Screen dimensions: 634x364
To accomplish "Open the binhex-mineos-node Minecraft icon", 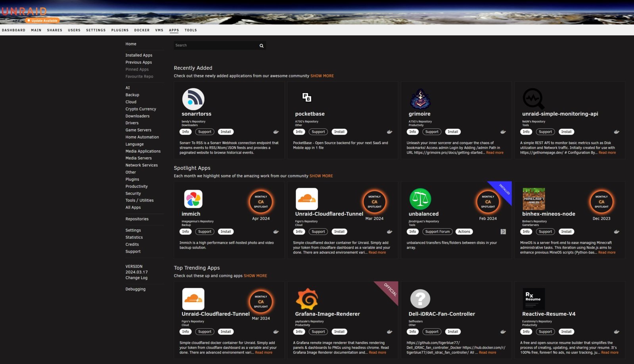I will 533,199.
